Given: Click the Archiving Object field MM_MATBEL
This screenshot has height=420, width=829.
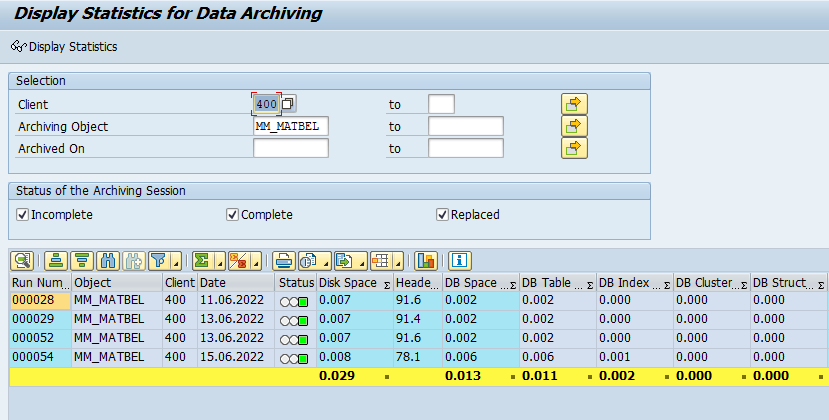Looking at the screenshot, I should (x=291, y=126).
